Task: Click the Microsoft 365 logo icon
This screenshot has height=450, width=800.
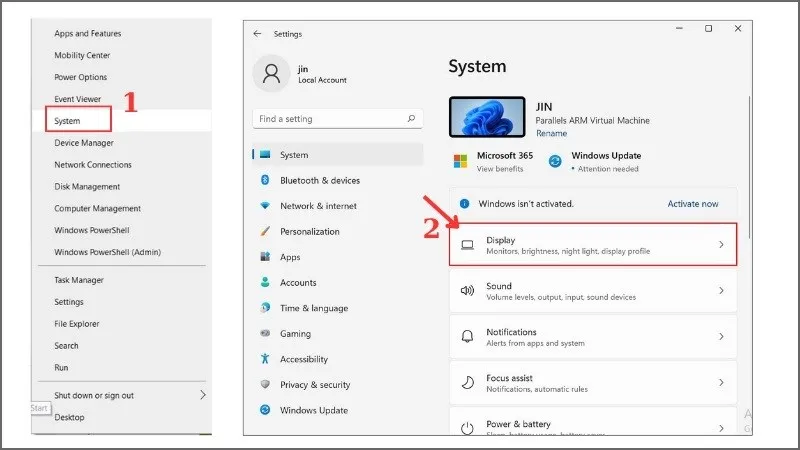Action: point(461,161)
